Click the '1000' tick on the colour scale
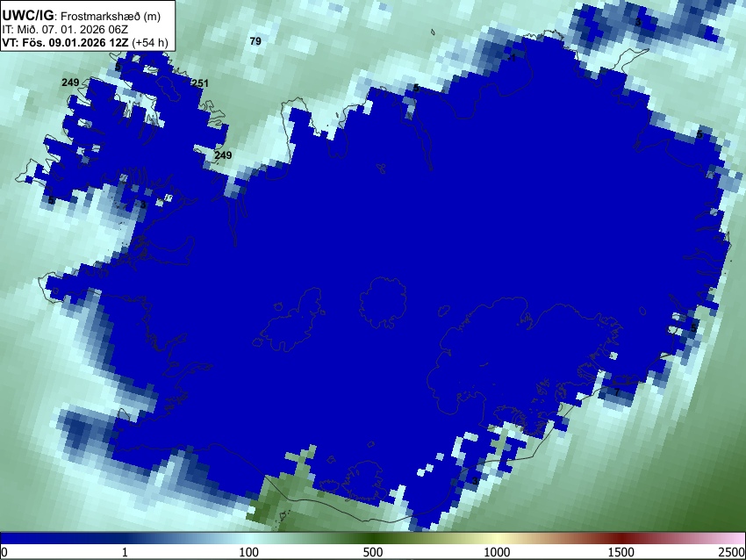 (x=497, y=552)
